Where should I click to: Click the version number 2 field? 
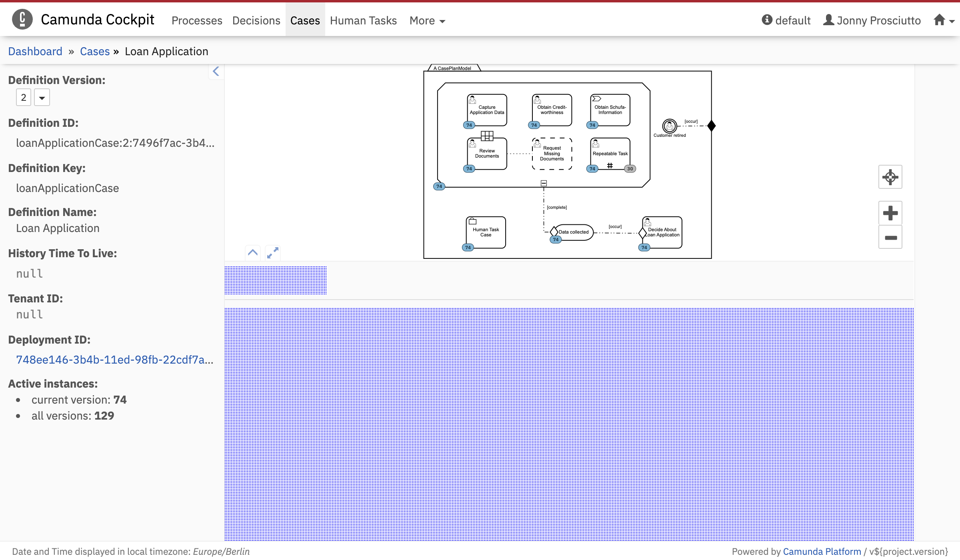(x=24, y=98)
